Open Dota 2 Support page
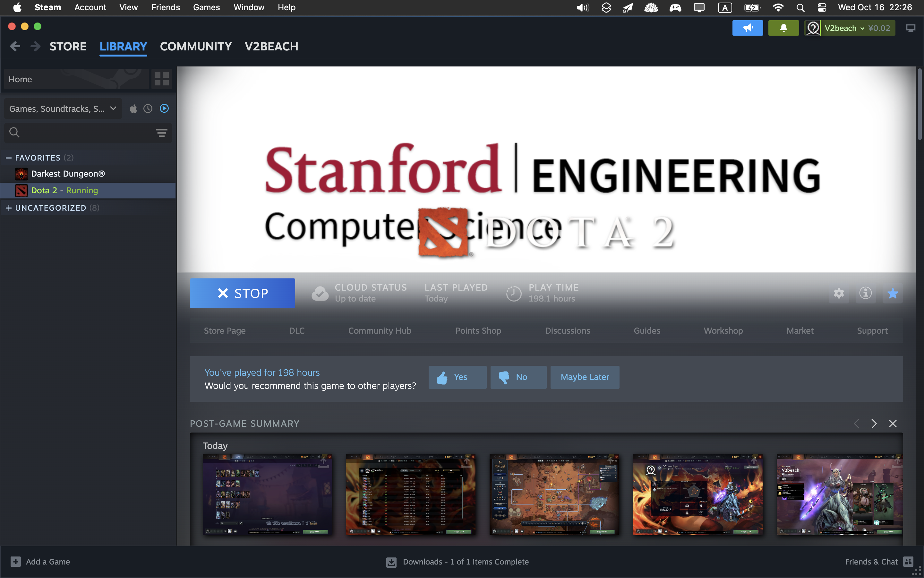The image size is (924, 578). (x=872, y=331)
